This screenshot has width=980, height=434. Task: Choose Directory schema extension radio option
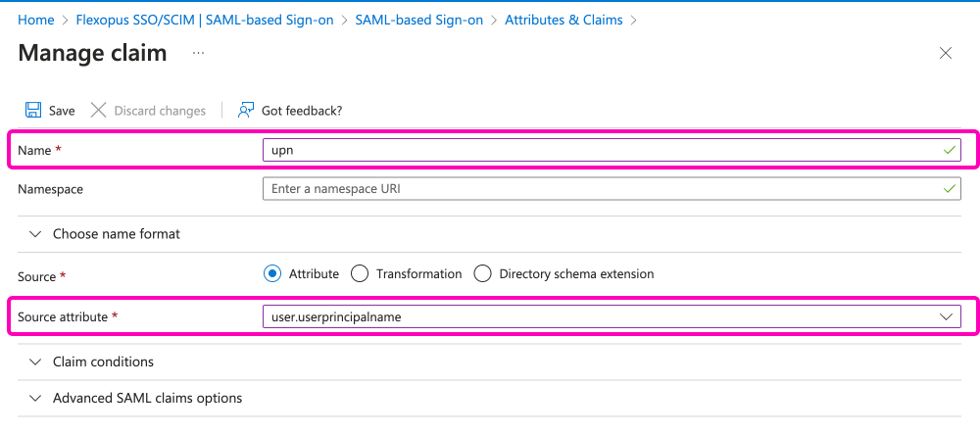[482, 274]
